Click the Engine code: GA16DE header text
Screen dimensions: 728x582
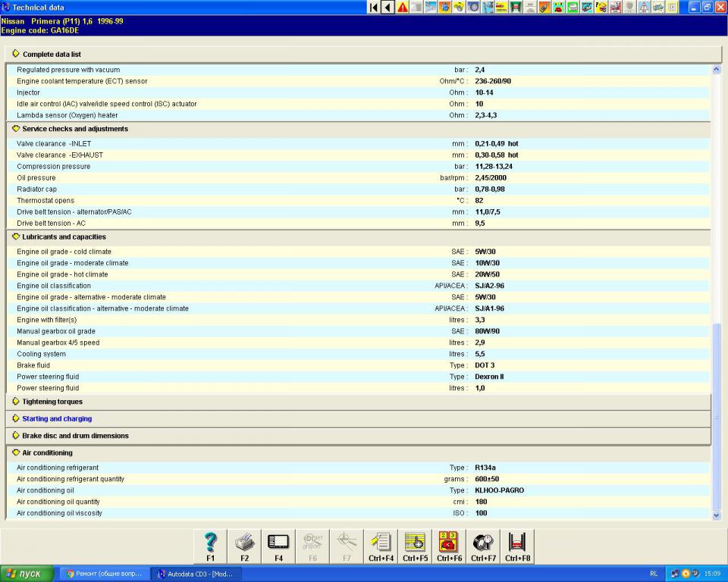coord(40,30)
